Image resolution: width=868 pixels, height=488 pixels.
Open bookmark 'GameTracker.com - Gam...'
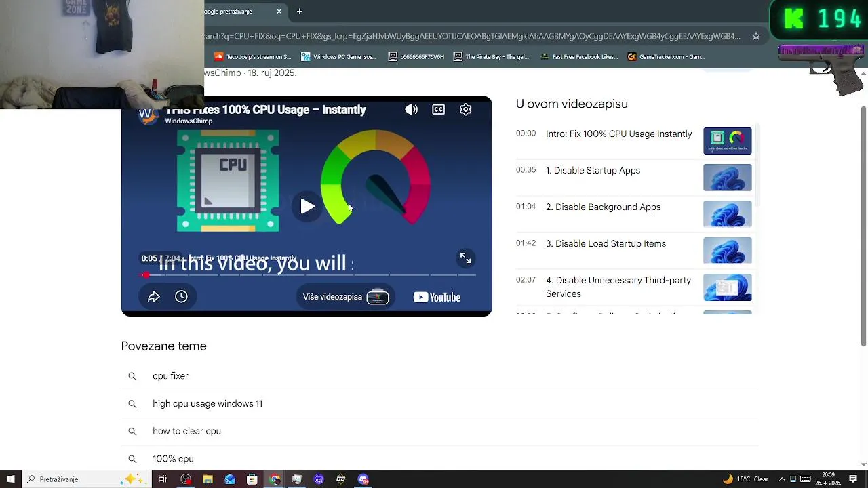(667, 57)
